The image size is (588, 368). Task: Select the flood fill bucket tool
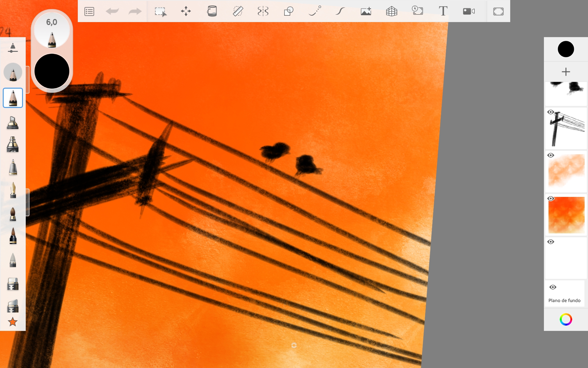tap(212, 11)
